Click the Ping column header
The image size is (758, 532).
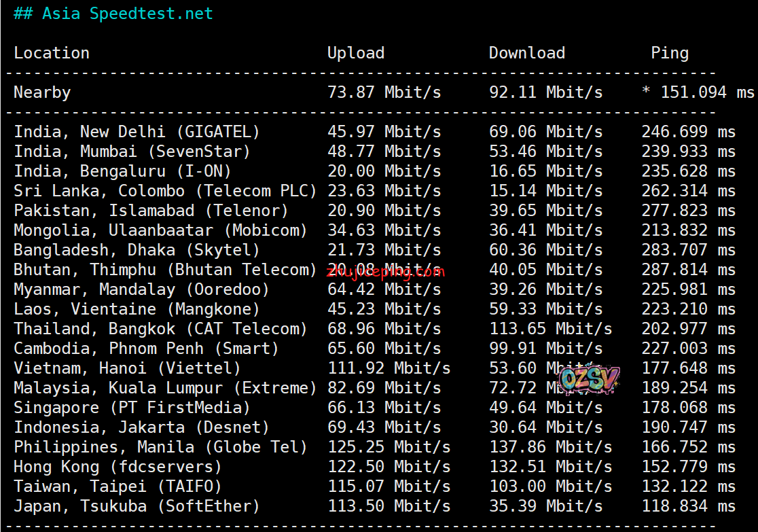pyautogui.click(x=669, y=53)
